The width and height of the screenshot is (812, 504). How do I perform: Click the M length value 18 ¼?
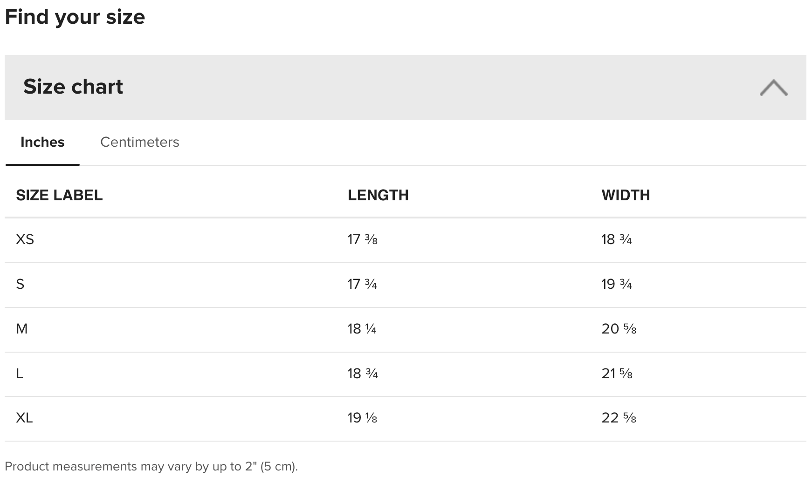pyautogui.click(x=362, y=329)
